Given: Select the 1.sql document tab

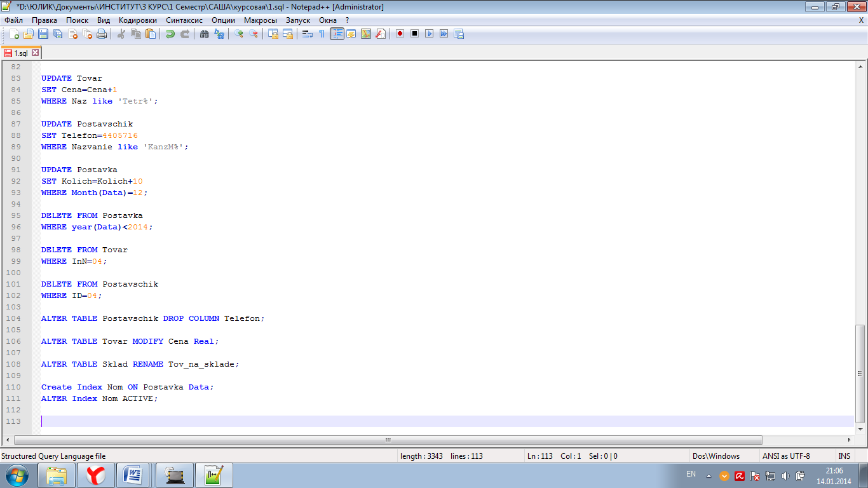Looking at the screenshot, I should point(20,53).
